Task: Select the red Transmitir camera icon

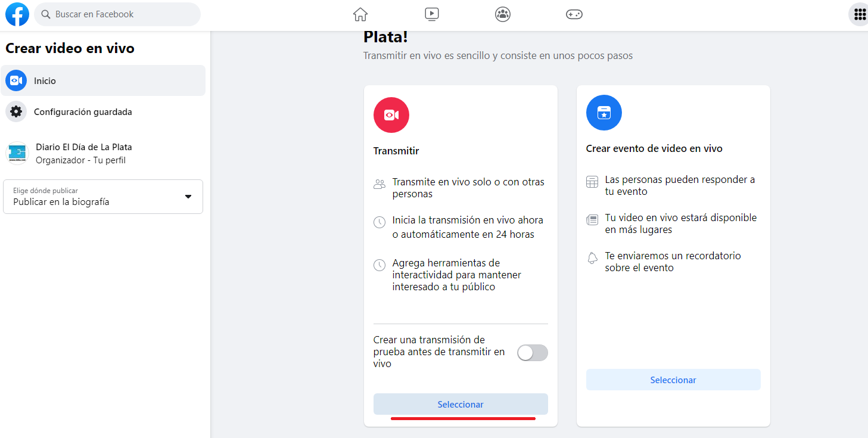Action: 391,114
